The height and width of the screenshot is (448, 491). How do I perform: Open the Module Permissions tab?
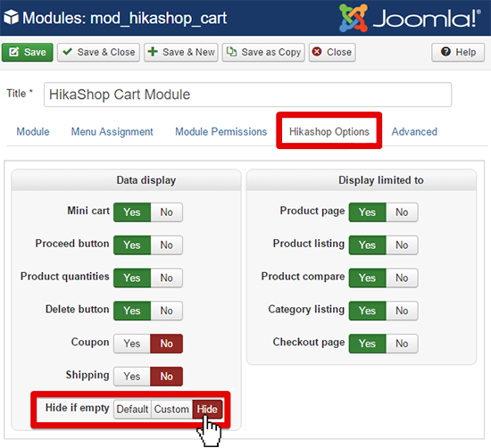[x=221, y=131]
